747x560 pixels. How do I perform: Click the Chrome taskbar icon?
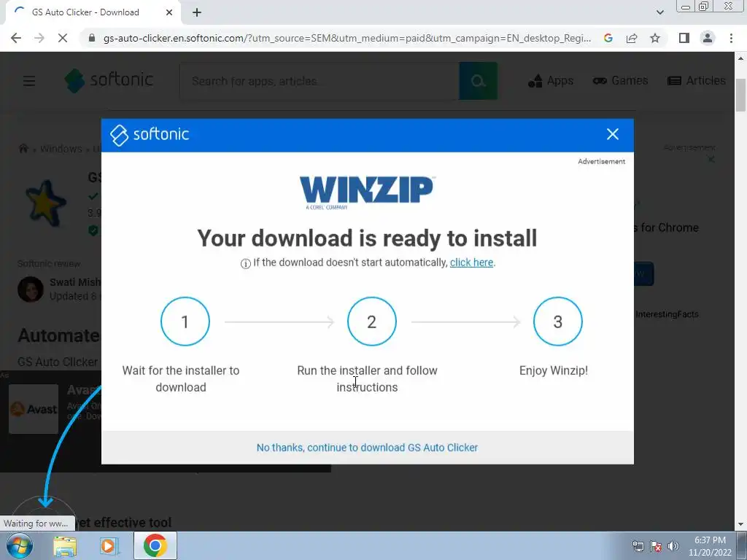[155, 545]
